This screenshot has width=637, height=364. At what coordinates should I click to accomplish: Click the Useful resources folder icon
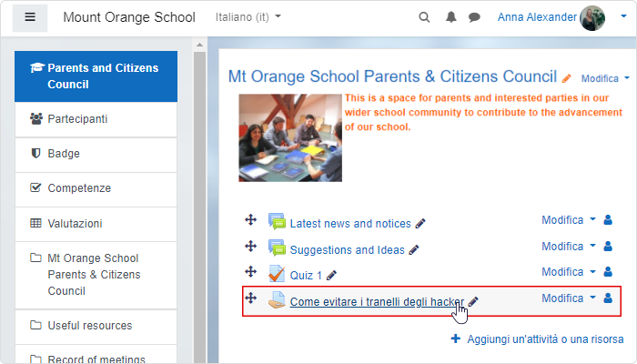[x=35, y=325]
